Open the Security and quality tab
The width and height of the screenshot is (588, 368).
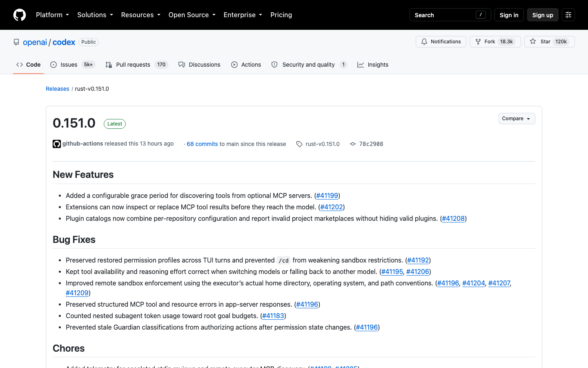[309, 65]
